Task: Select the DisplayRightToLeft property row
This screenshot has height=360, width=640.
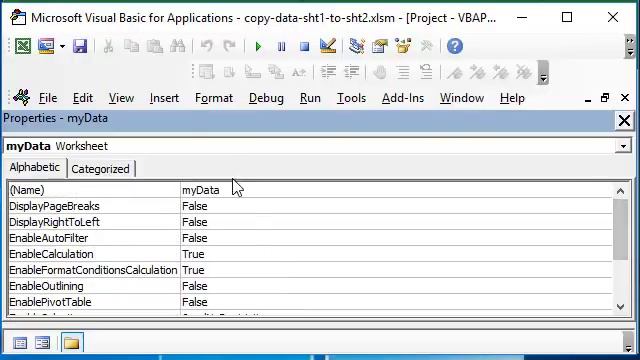Action: click(x=310, y=222)
